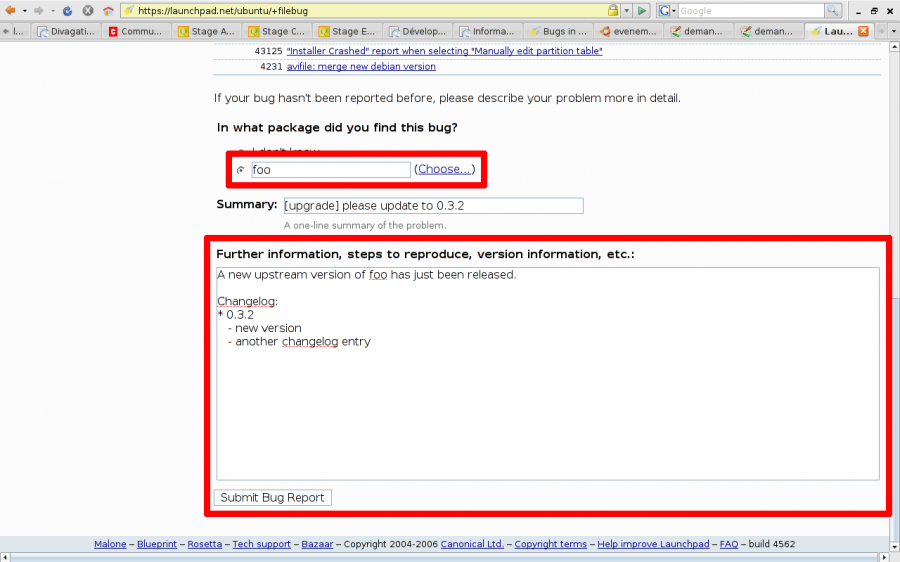Screen dimensions: 900x562
Task: Open the Blueprint footer link
Action: (157, 544)
